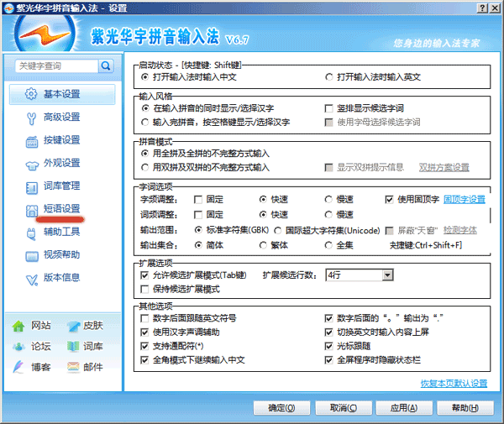
Task: Enable 竖排显示候选字词 checkbox
Action: (328, 108)
